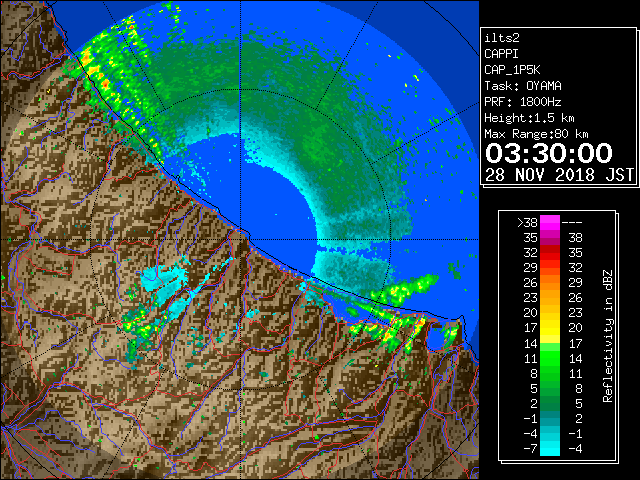This screenshot has width=640, height=480.
Task: Click the 'ilts2' label in info box
Action: (x=502, y=38)
